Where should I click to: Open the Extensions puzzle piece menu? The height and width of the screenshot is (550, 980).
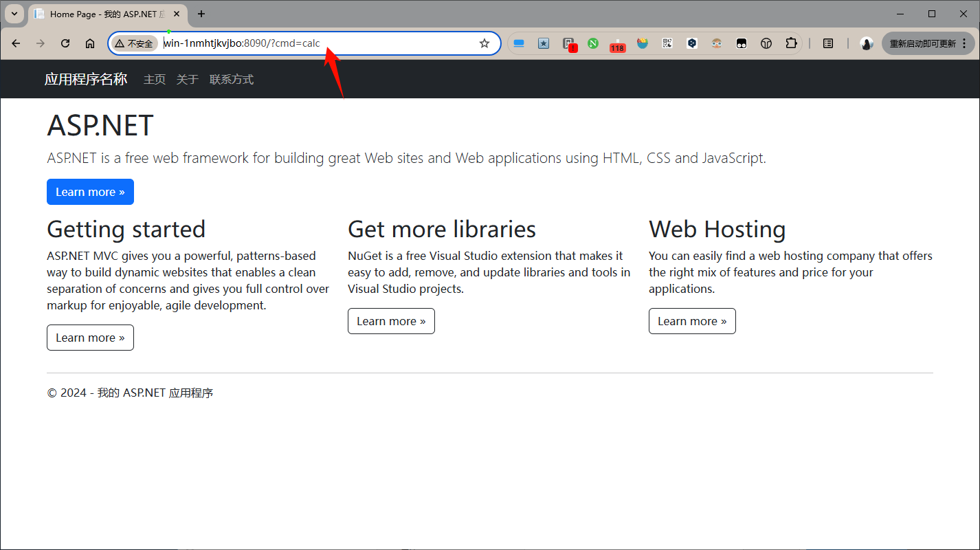click(791, 43)
